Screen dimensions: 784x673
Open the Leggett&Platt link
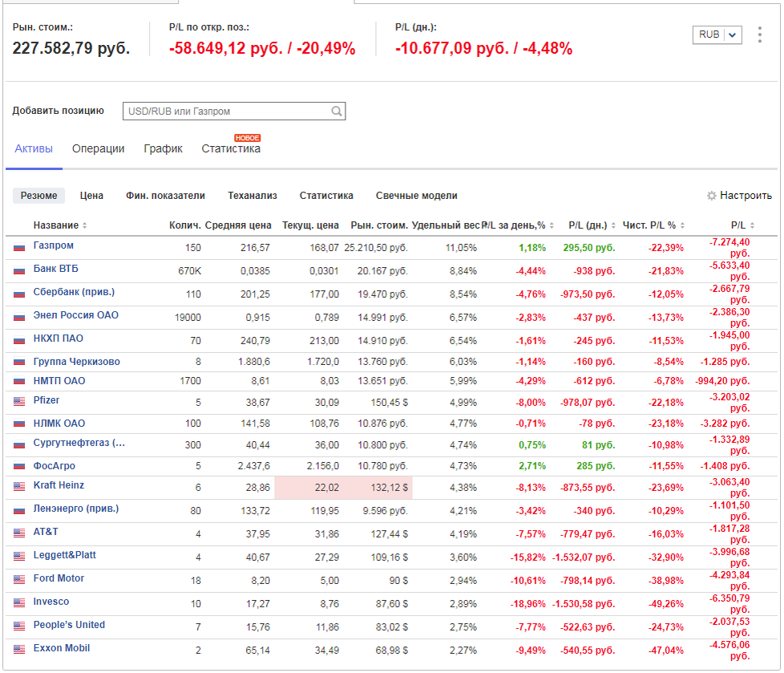tap(65, 555)
